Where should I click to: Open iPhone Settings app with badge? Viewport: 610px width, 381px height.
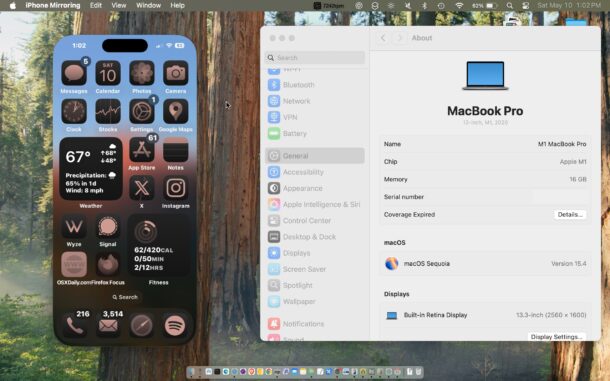[142, 111]
